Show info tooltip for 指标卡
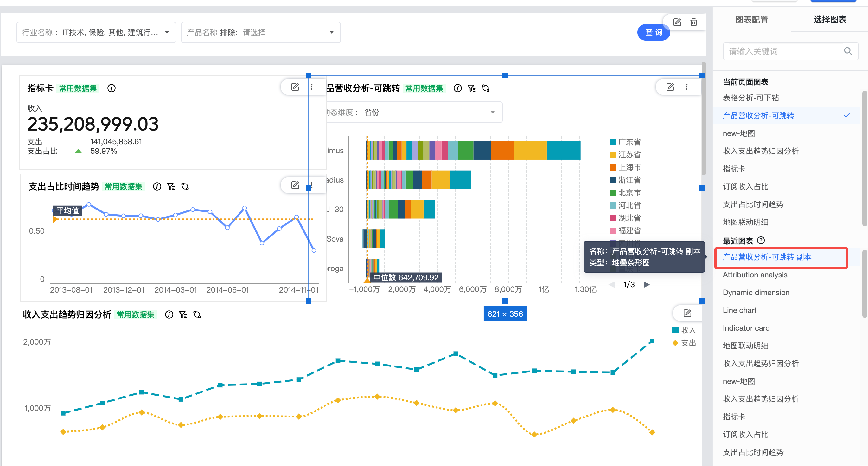The image size is (868, 466). pos(111,88)
